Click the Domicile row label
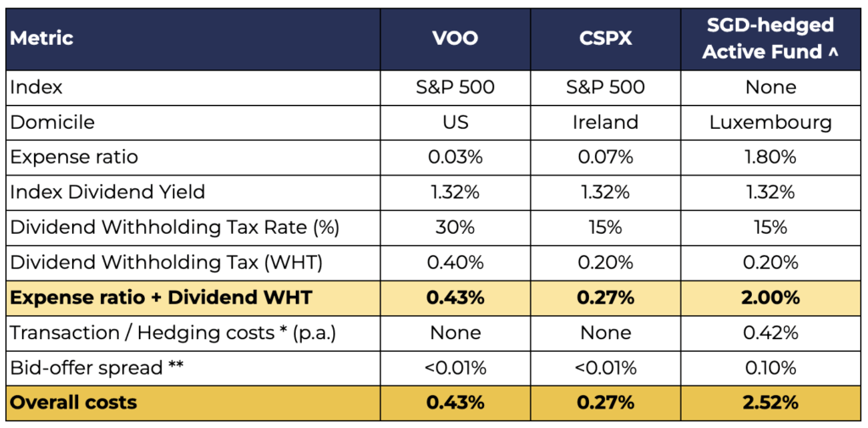 (53, 122)
